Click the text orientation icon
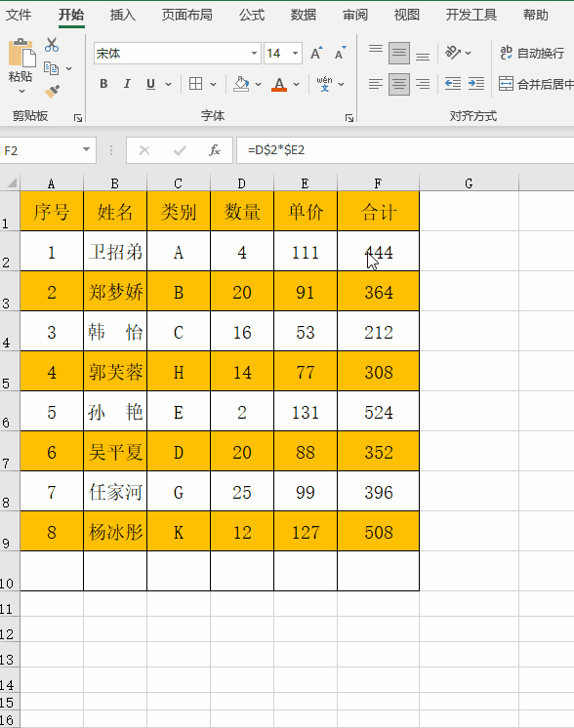Screen dimensions: 574x728 click(452, 53)
